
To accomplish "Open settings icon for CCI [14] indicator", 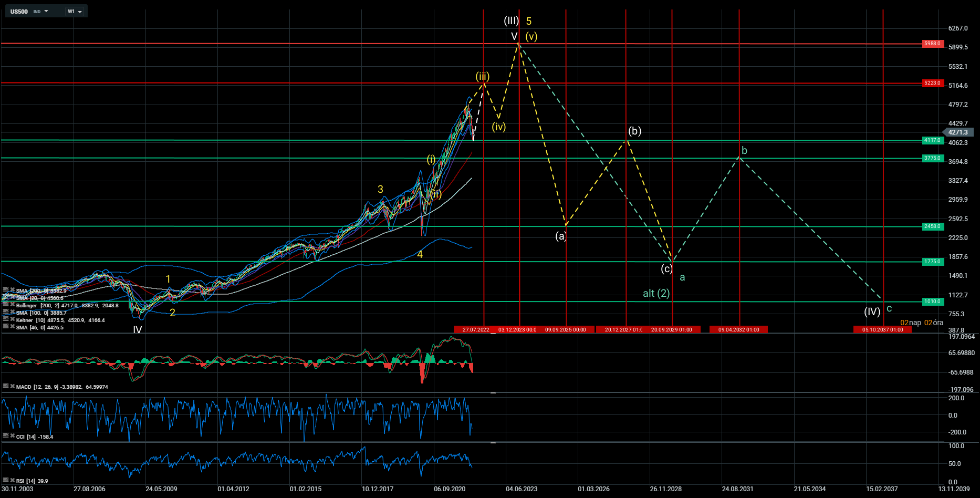I will [x=6, y=436].
